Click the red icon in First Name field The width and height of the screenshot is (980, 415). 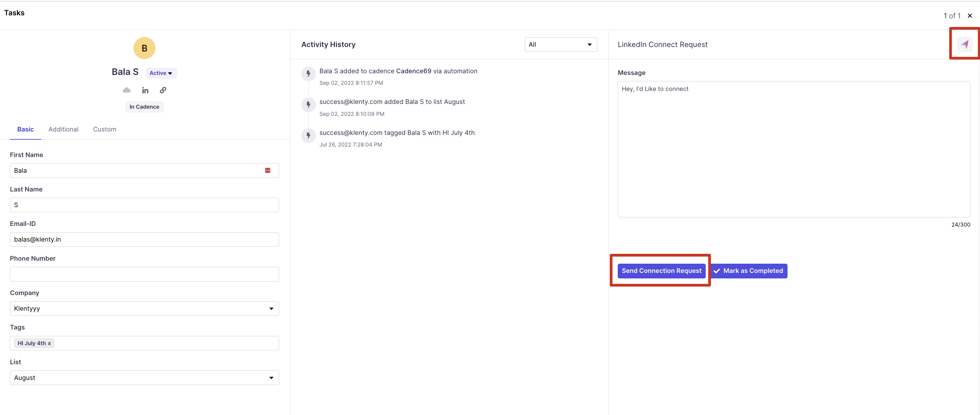click(x=267, y=170)
